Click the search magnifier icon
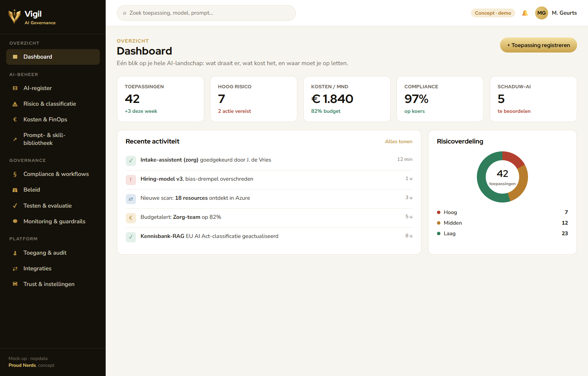Image resolution: width=588 pixels, height=376 pixels. tap(125, 13)
